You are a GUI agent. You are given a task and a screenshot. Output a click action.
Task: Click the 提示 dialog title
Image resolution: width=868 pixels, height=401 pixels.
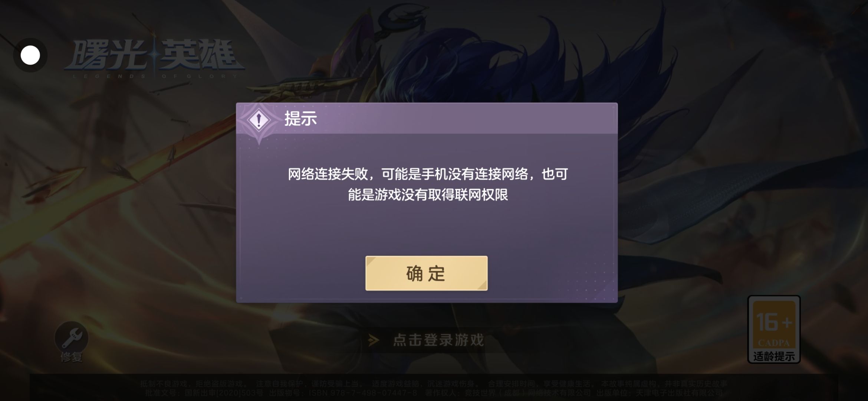[x=300, y=119]
